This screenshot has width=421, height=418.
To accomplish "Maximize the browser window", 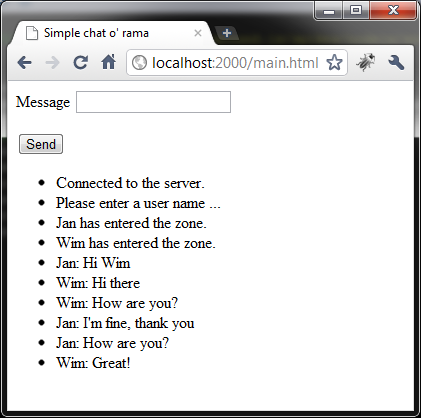I will (356, 11).
